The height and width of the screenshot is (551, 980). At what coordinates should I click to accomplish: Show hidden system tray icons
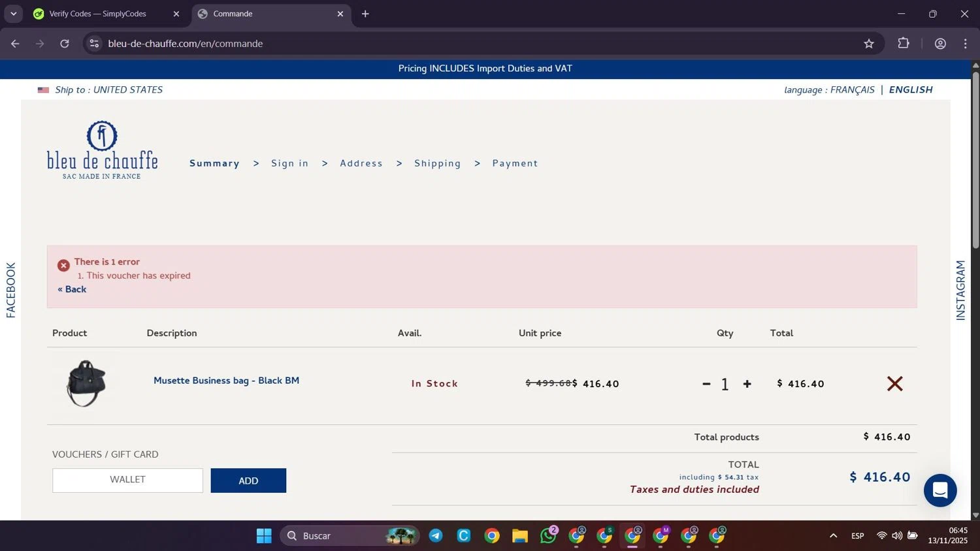click(x=833, y=536)
